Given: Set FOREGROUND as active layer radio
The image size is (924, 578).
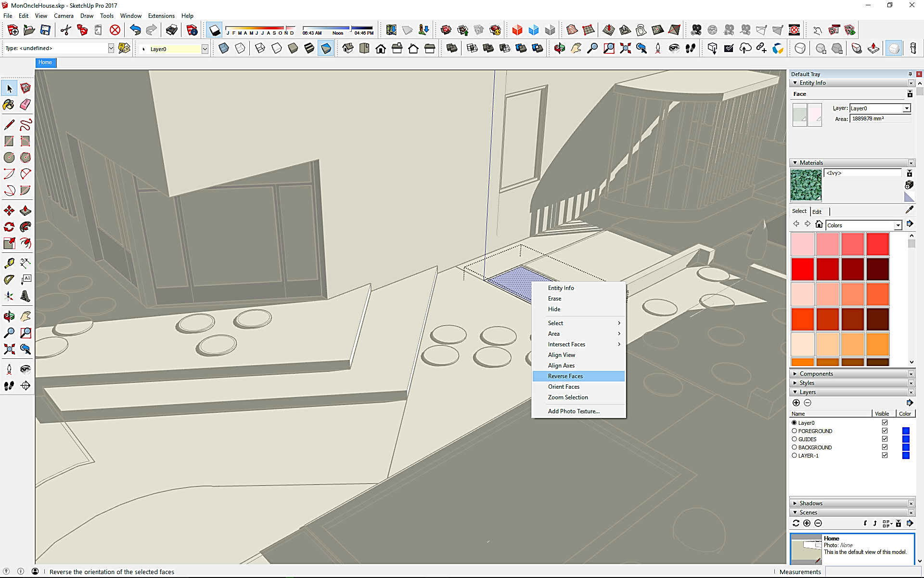Looking at the screenshot, I should point(795,431).
